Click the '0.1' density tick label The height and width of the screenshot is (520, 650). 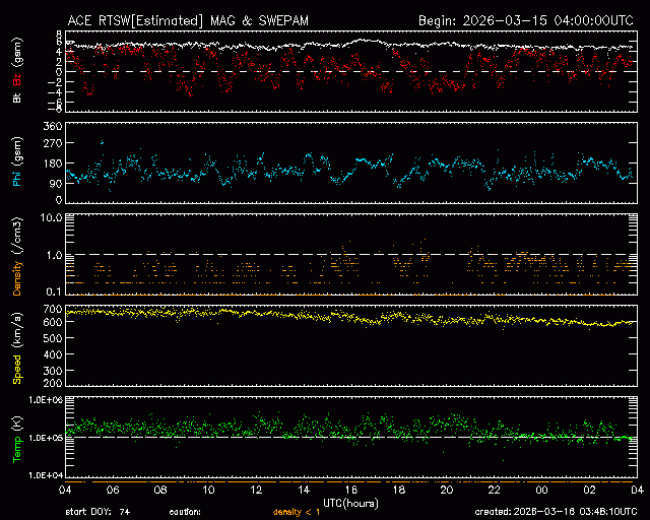(x=54, y=292)
